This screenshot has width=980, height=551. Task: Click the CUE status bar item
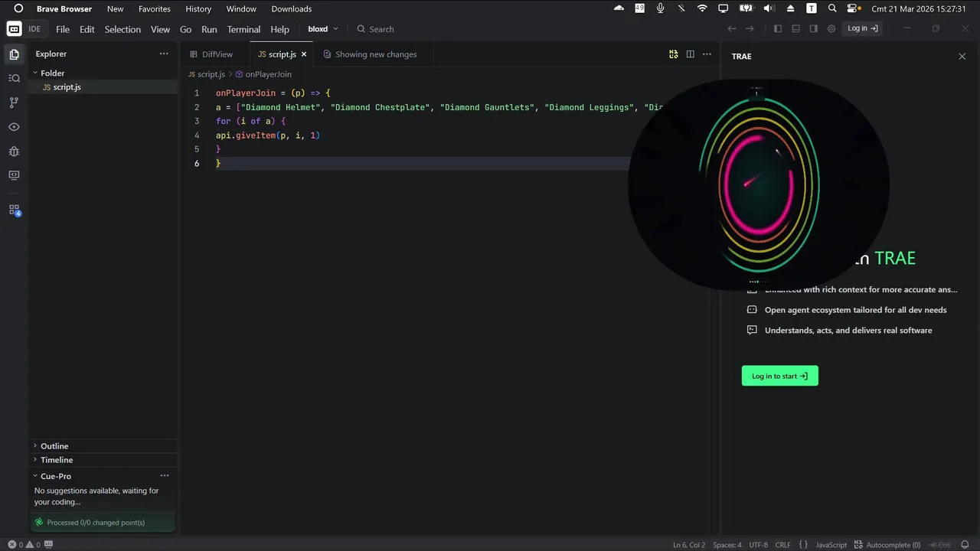[939, 545]
